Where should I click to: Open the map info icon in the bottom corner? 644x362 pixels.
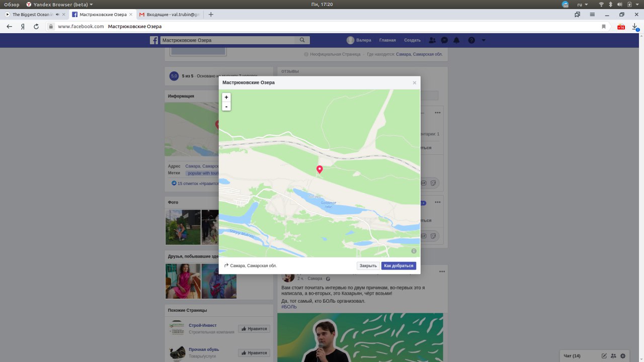tap(414, 251)
